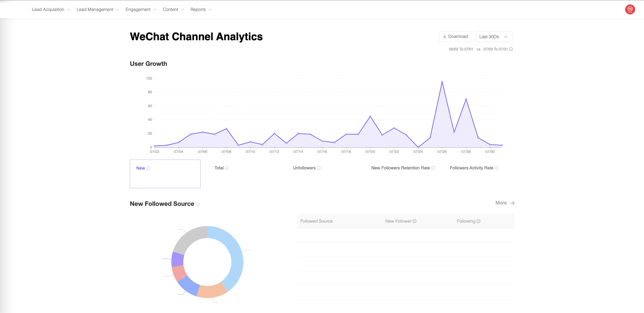
Task: Click the 06/02 To 07/01 date range text
Action: [461, 49]
